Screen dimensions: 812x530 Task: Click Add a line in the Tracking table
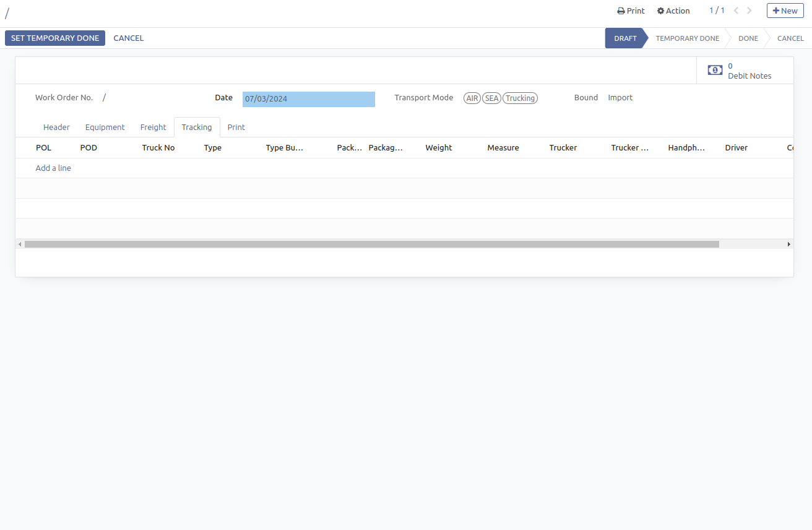click(x=53, y=168)
